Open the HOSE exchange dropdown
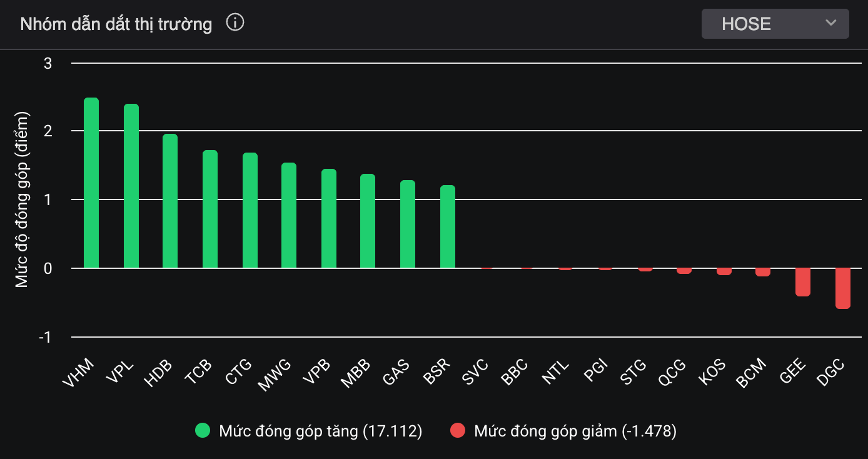Screen dimensions: 868x459 pos(774,24)
